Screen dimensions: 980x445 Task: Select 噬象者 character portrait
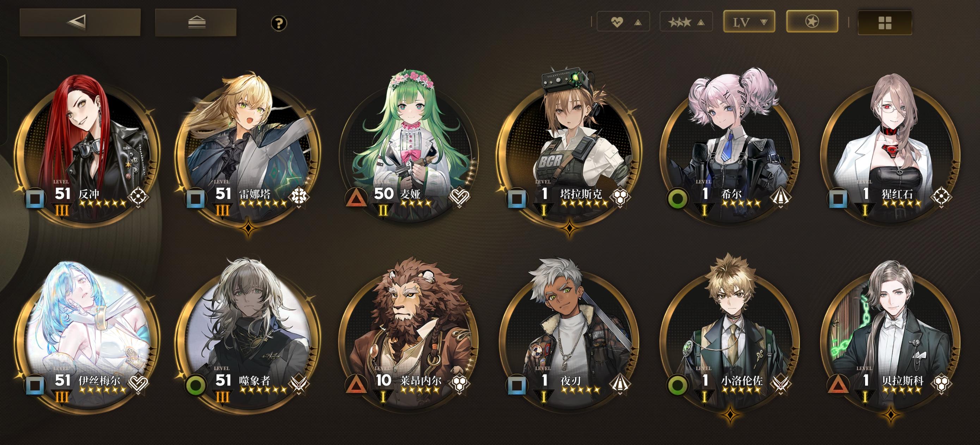[247, 334]
